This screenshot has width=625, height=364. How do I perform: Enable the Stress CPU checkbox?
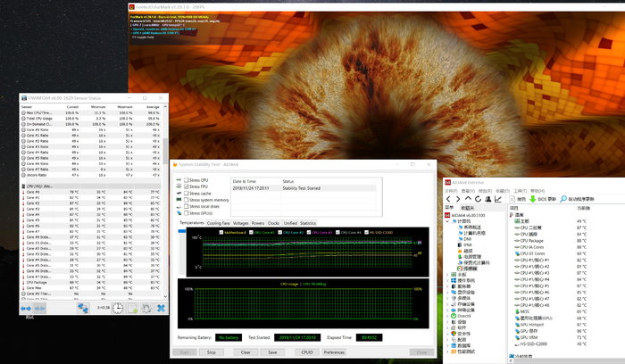[185, 180]
